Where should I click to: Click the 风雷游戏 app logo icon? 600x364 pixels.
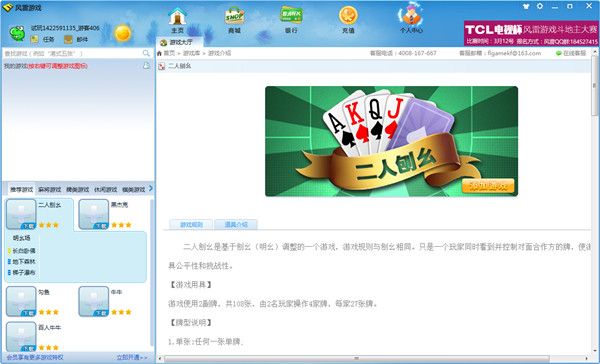(x=8, y=7)
